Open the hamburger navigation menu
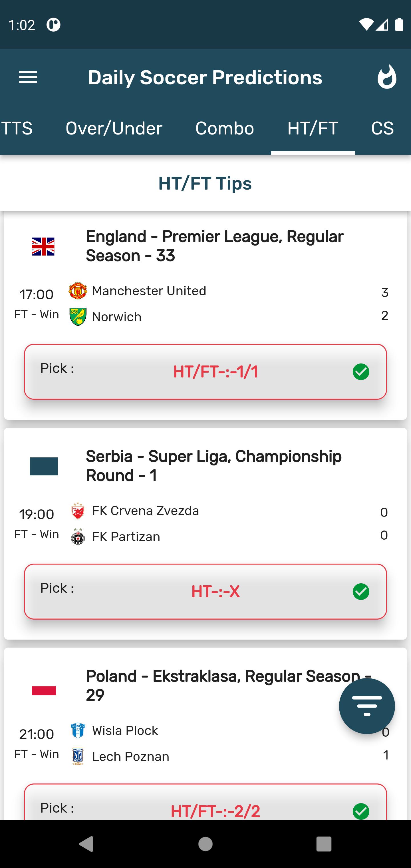The image size is (411, 868). click(x=28, y=77)
